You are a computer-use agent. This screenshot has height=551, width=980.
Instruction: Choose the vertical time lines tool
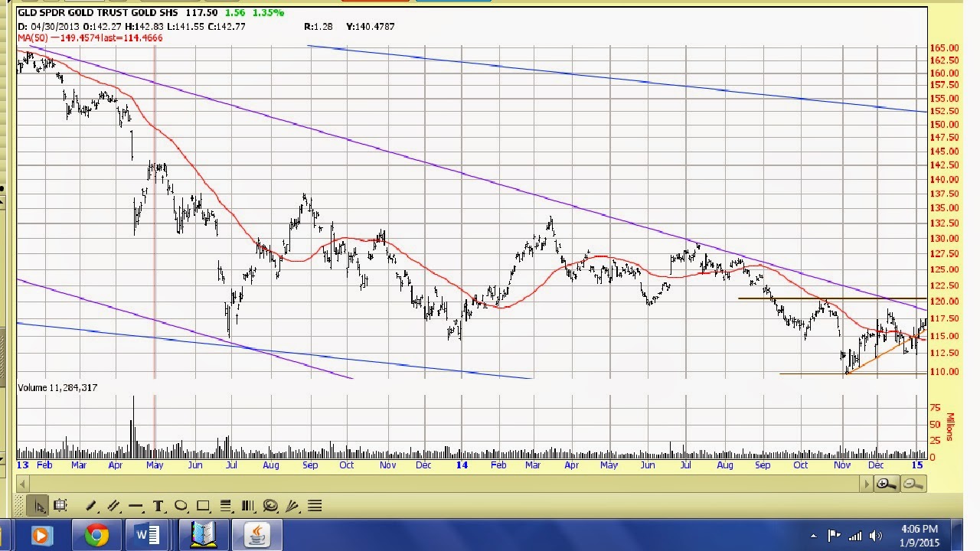[x=247, y=506]
